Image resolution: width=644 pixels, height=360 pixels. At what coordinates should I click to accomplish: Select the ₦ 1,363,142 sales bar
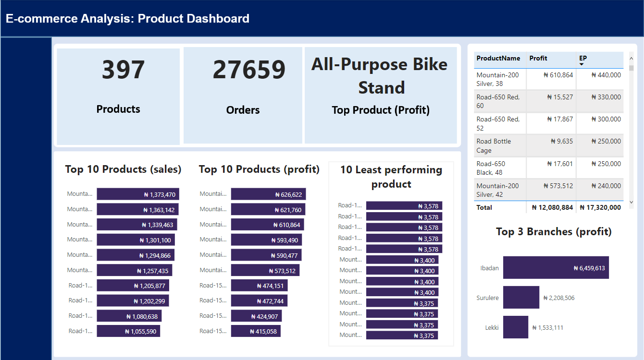[x=137, y=209]
